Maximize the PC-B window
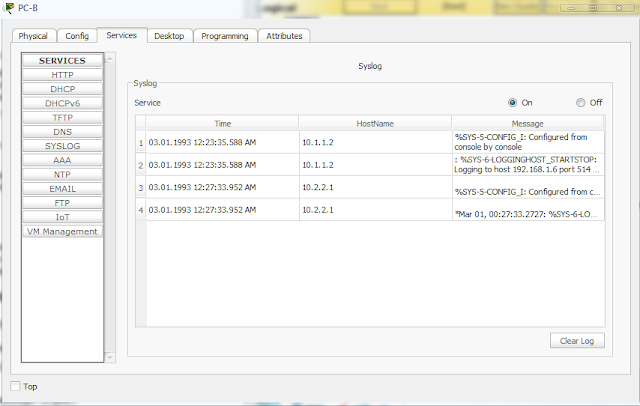640x406 pixels. coord(593,8)
